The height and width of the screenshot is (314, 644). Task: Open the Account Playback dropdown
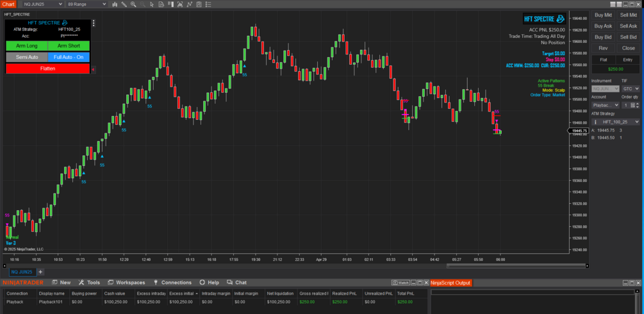pyautogui.click(x=605, y=105)
